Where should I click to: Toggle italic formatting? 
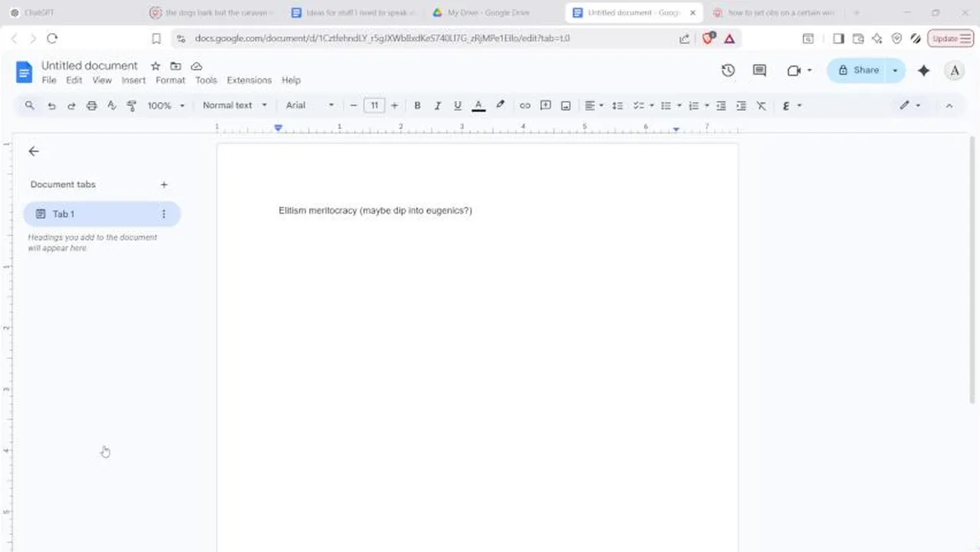point(437,106)
